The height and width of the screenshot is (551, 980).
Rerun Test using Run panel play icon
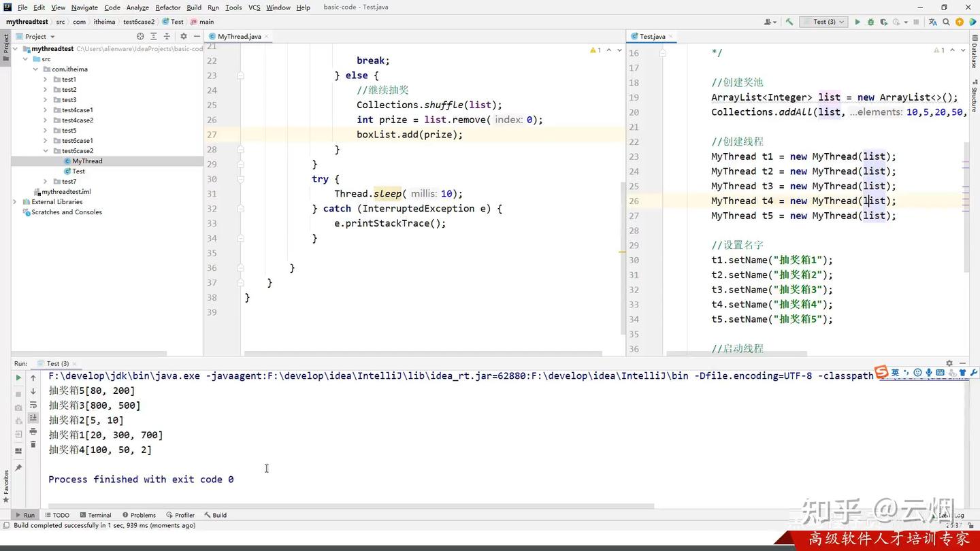(x=18, y=378)
